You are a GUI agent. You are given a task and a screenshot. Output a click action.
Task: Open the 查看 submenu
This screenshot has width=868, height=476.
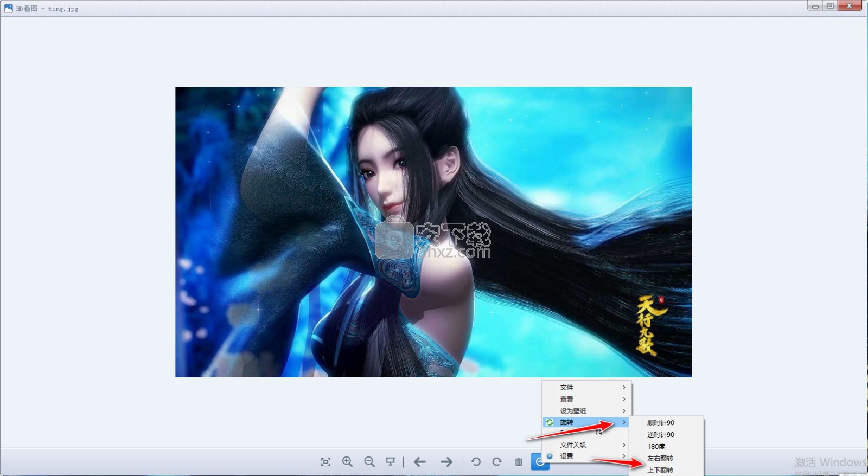point(586,399)
